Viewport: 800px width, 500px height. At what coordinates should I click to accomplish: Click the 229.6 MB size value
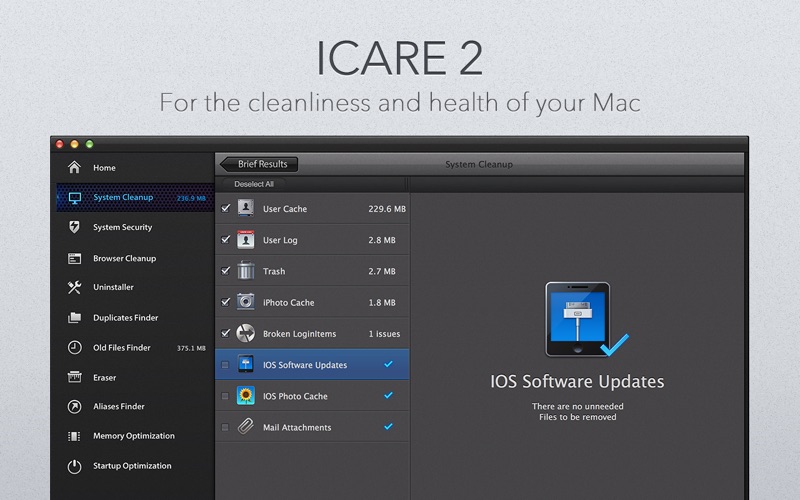tap(387, 209)
